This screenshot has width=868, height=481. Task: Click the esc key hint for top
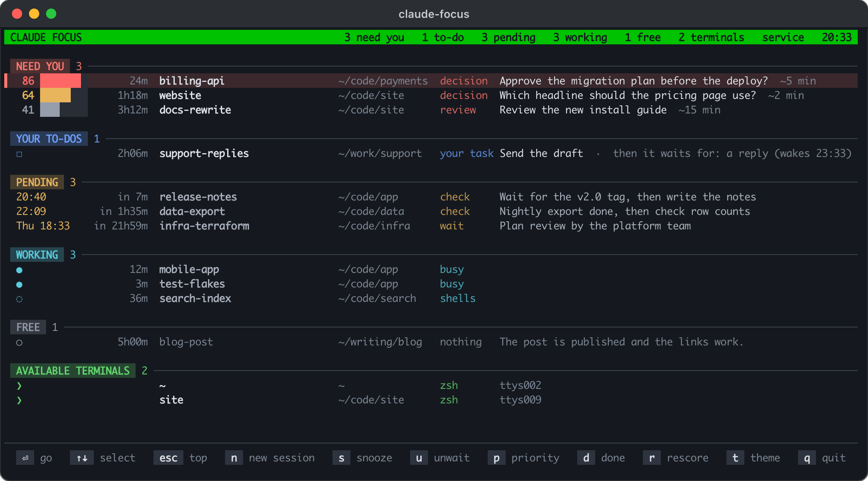coord(168,458)
